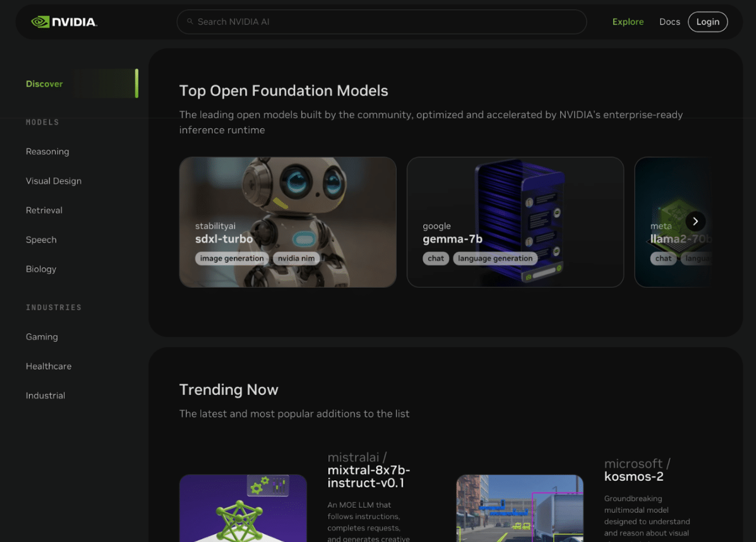Advance carousel with right chevron arrow
Viewport: 756px width, 542px height.
(695, 221)
